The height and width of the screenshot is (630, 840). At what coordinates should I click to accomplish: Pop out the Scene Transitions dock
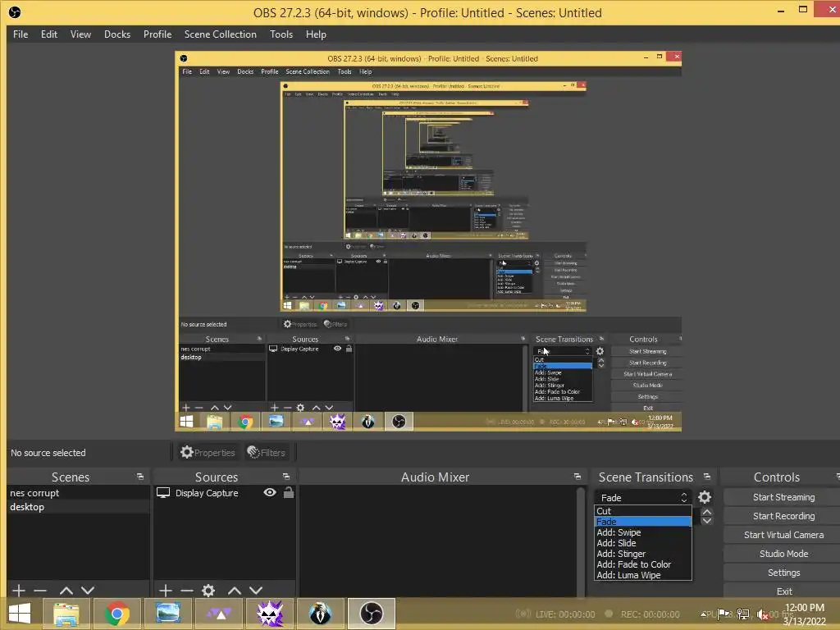[x=707, y=477]
